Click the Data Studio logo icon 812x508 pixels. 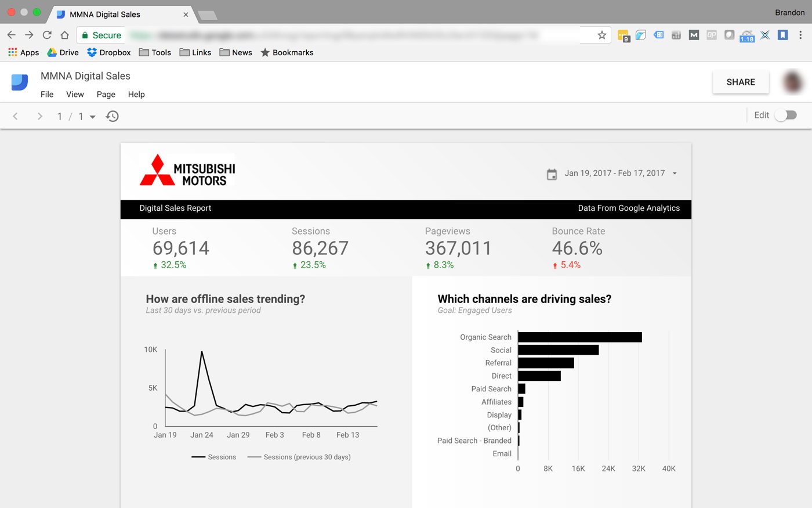(x=20, y=82)
